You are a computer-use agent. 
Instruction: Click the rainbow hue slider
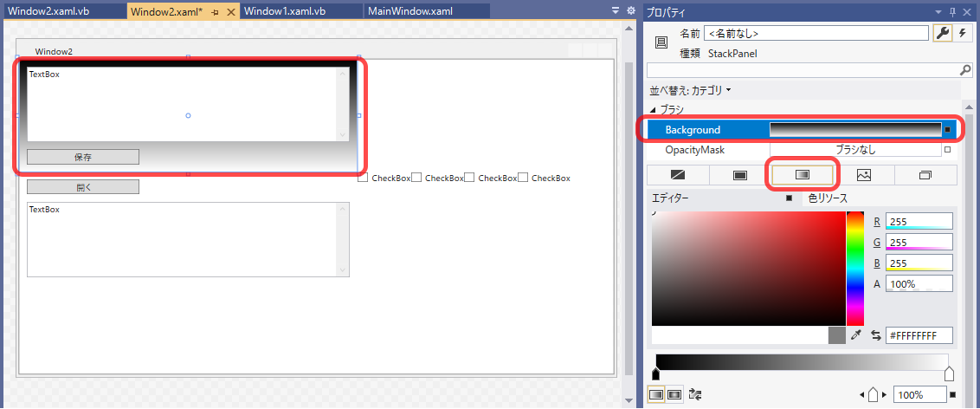[x=854, y=269]
